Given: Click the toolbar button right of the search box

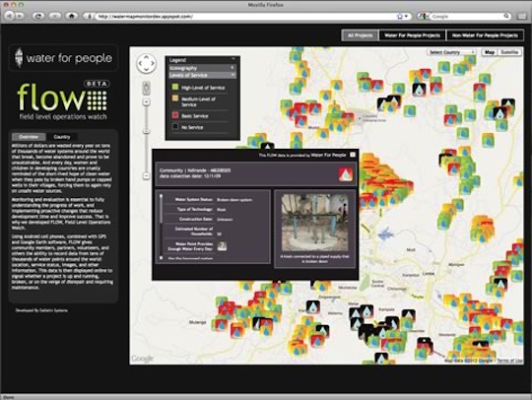Looking at the screenshot, I should 522,16.
